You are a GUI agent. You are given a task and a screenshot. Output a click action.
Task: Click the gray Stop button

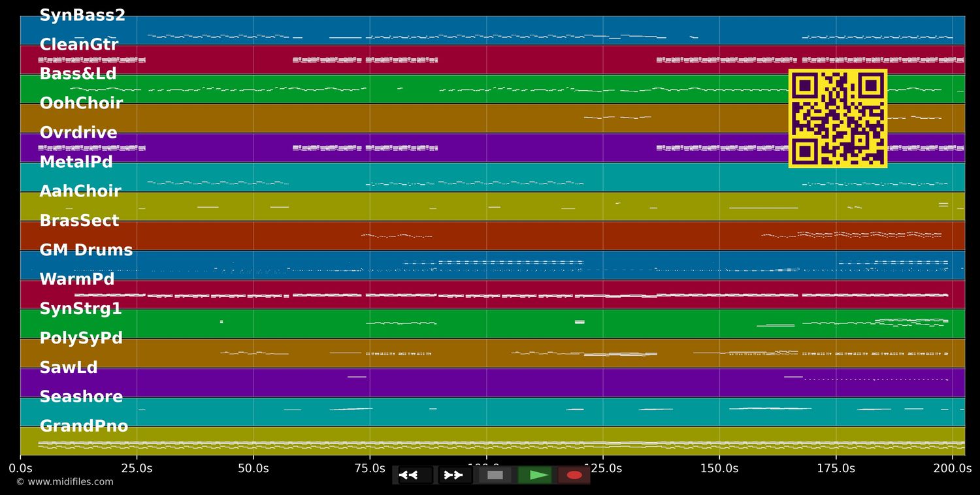coord(495,475)
